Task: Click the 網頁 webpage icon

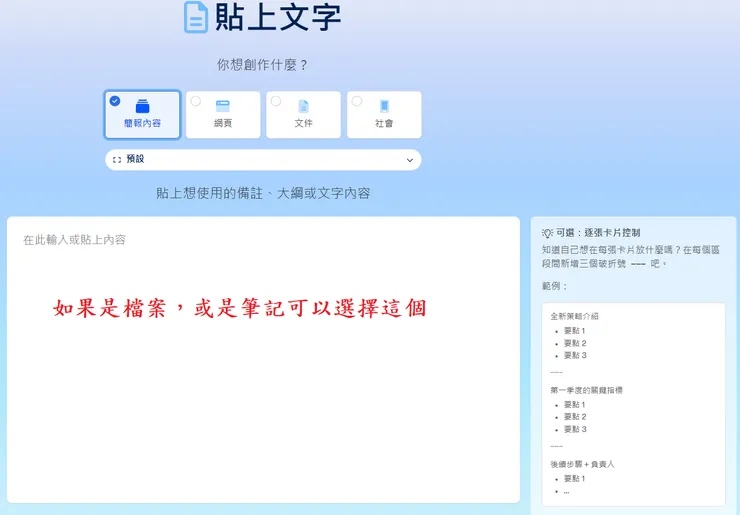Action: (x=223, y=106)
